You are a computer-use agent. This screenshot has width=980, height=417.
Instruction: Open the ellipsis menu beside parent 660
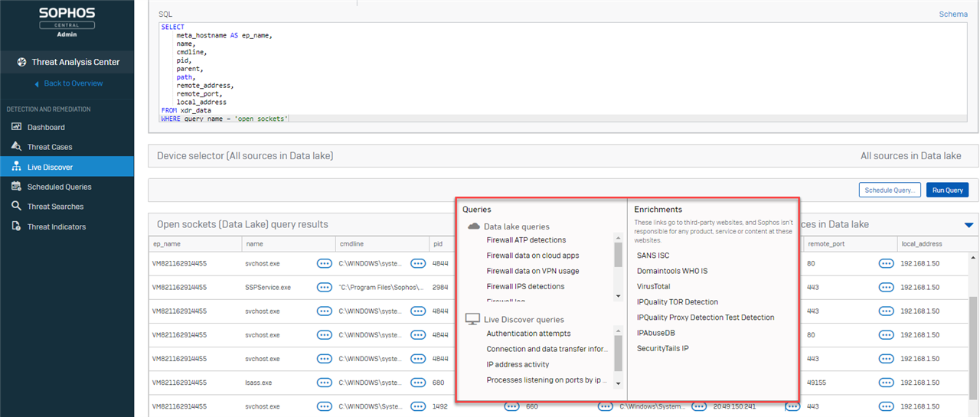(605, 406)
